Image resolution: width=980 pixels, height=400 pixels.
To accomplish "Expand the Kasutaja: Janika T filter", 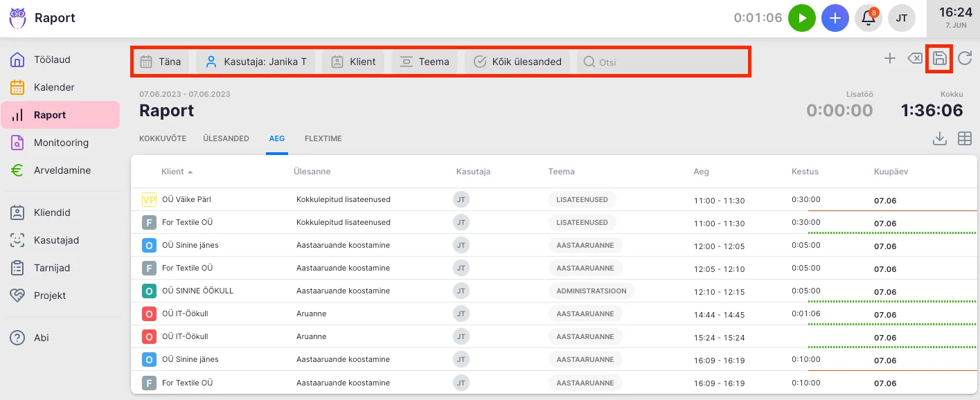I will (256, 62).
